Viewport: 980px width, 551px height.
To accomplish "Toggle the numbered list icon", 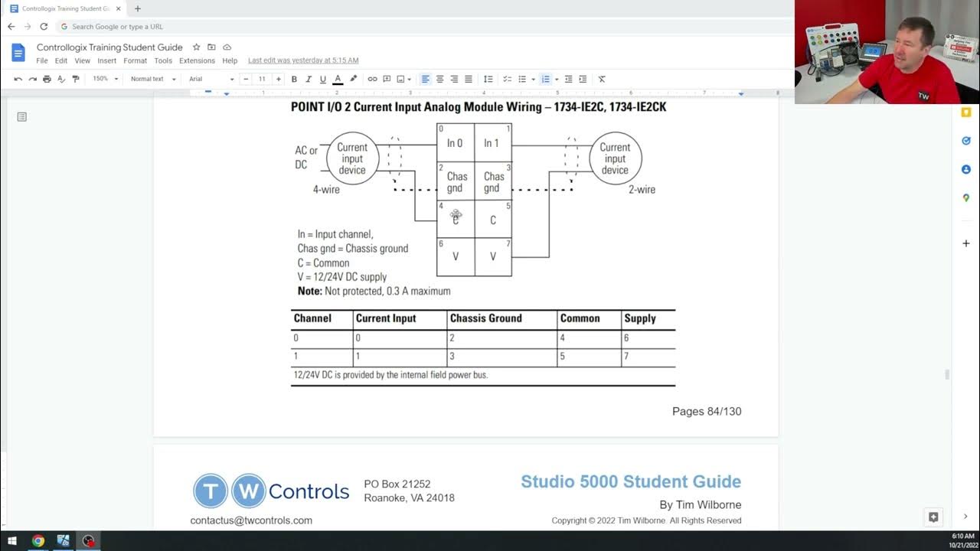I will pos(545,79).
